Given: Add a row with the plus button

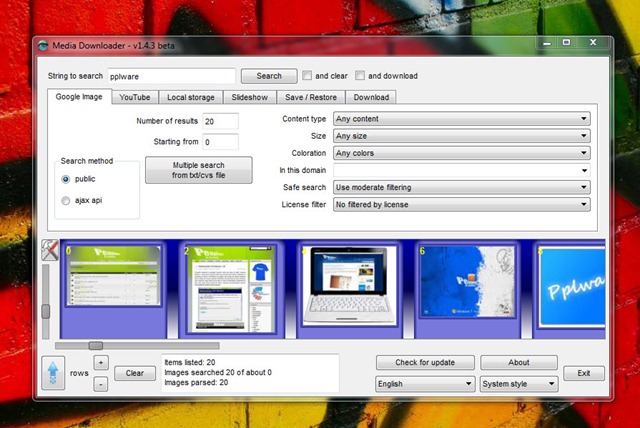Looking at the screenshot, I should 101,362.
